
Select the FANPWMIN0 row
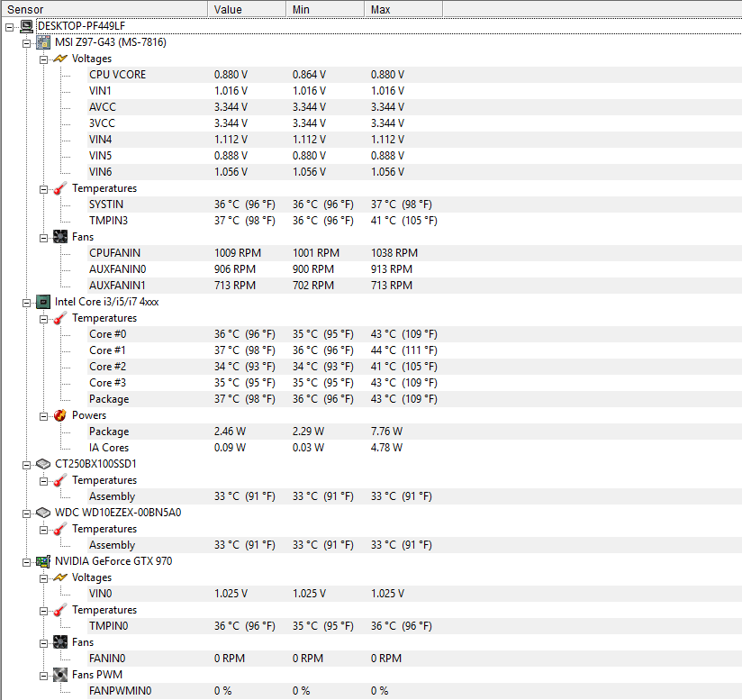pos(414,691)
